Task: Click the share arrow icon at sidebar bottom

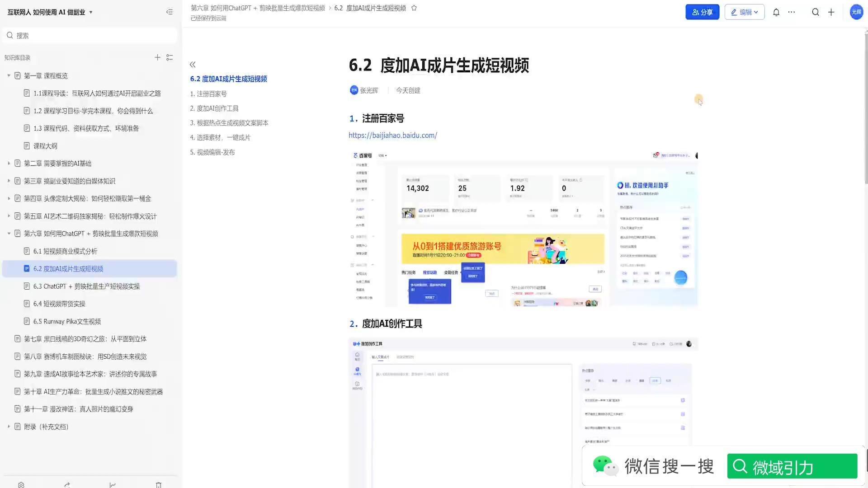Action: click(67, 485)
